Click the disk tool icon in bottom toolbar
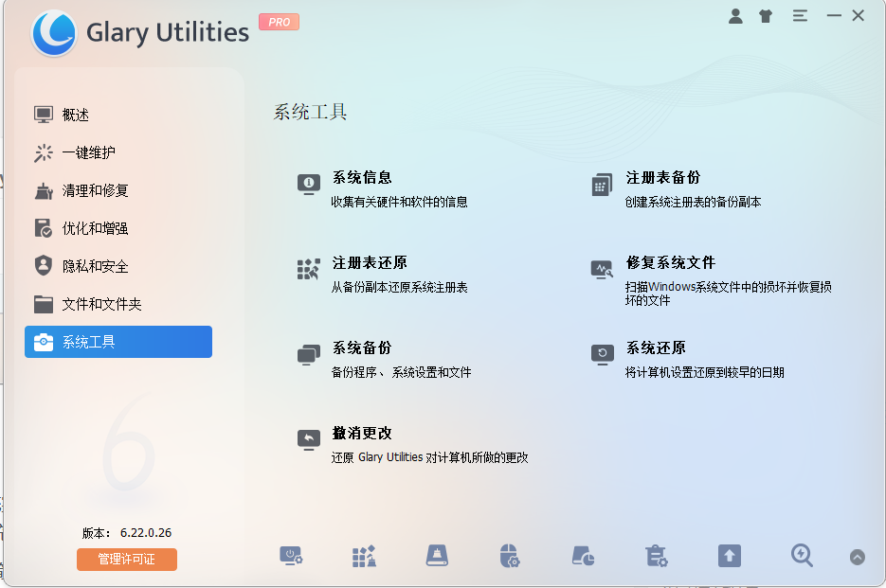The width and height of the screenshot is (886, 588). tap(437, 557)
